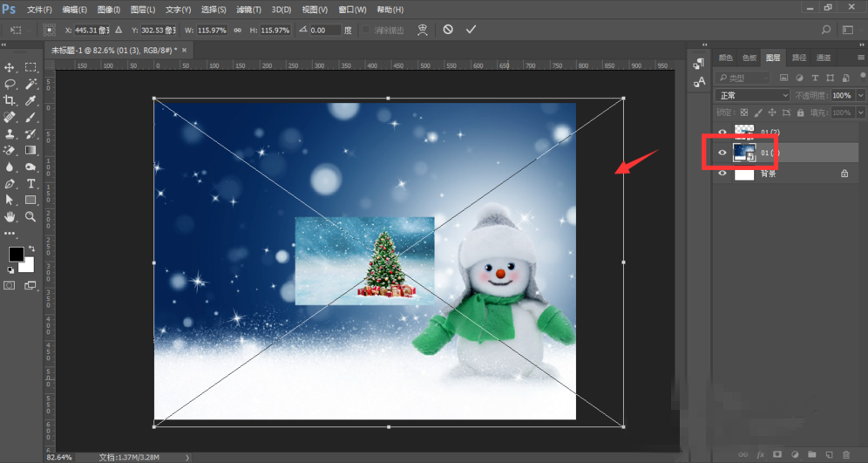Hide the 01 (2) layer via its eye
This screenshot has height=463, width=868.
[x=722, y=132]
